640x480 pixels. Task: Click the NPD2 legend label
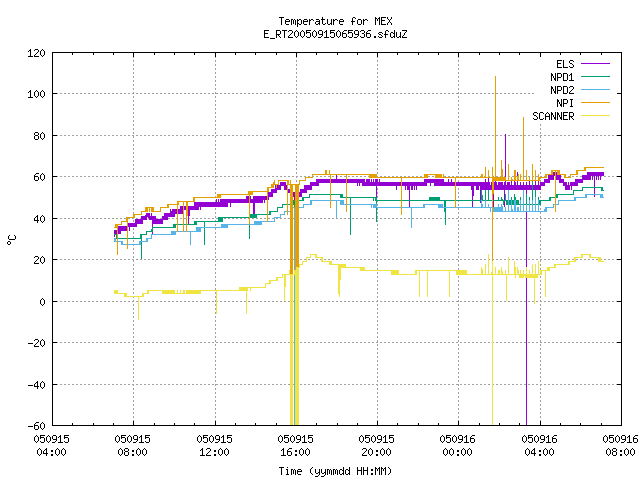562,90
